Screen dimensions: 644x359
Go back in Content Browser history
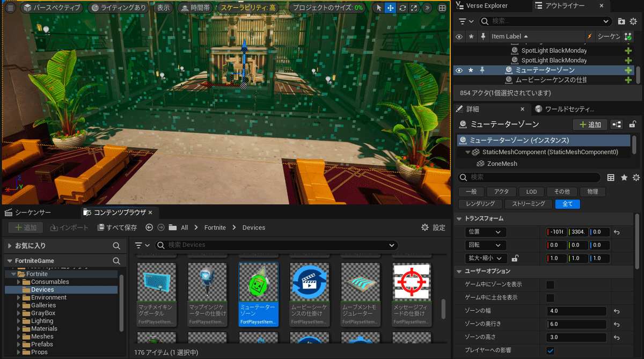149,228
